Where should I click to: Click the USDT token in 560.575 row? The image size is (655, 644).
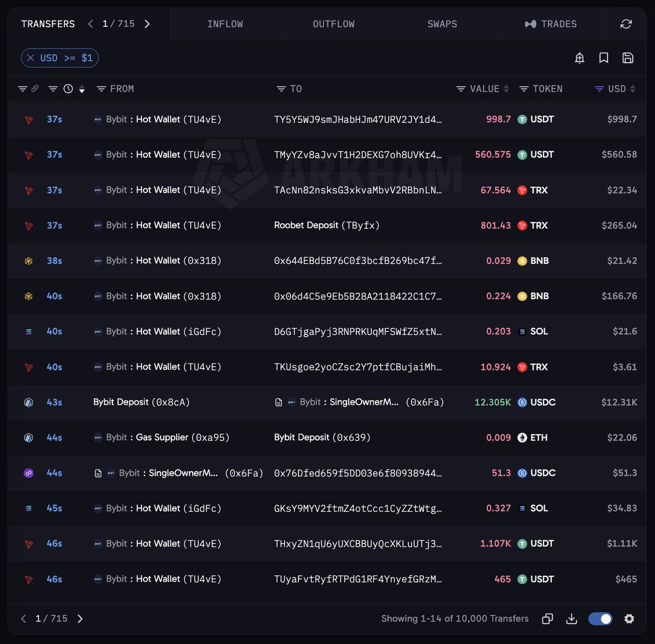pos(535,154)
